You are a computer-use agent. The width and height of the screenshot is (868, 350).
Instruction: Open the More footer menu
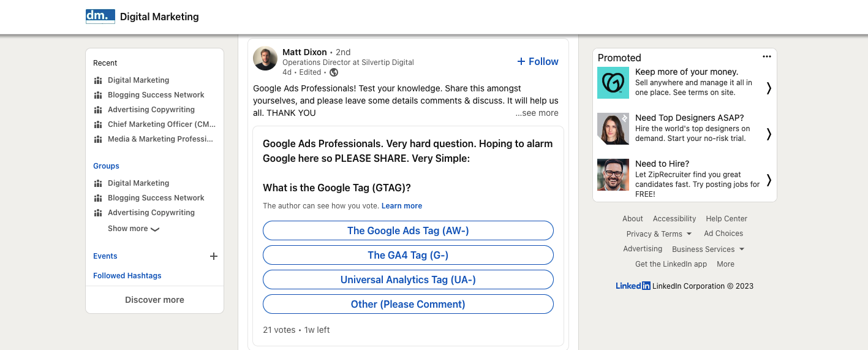[x=725, y=264]
